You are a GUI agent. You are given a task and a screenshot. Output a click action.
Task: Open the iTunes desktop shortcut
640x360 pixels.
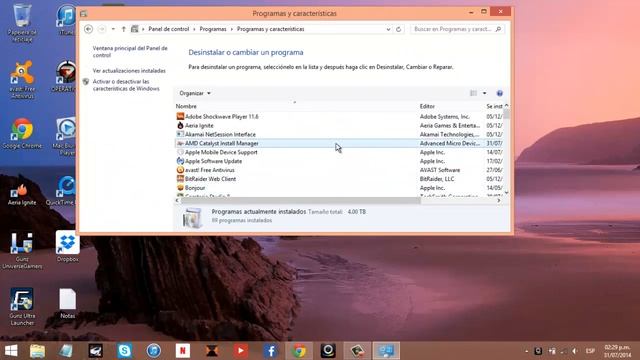(x=66, y=20)
